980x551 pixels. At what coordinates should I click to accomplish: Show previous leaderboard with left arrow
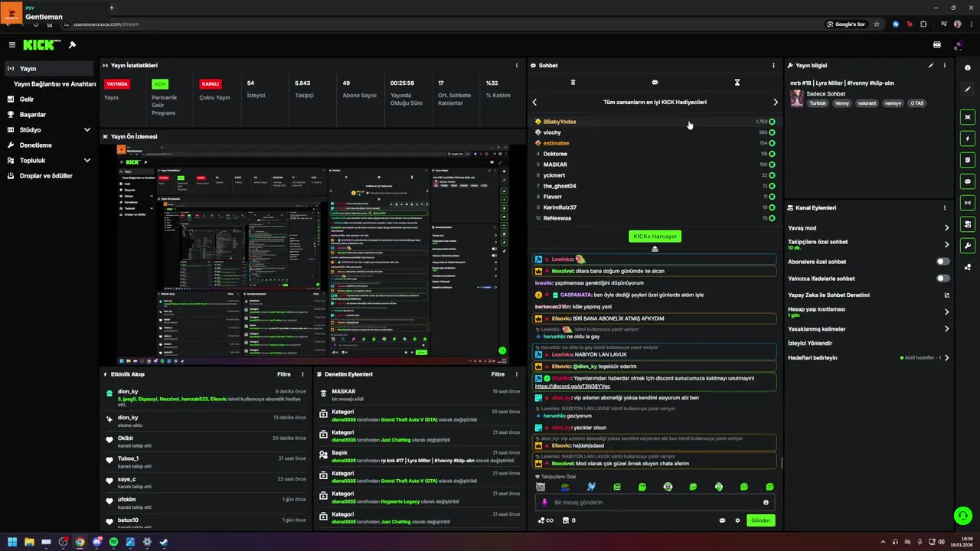tap(534, 102)
